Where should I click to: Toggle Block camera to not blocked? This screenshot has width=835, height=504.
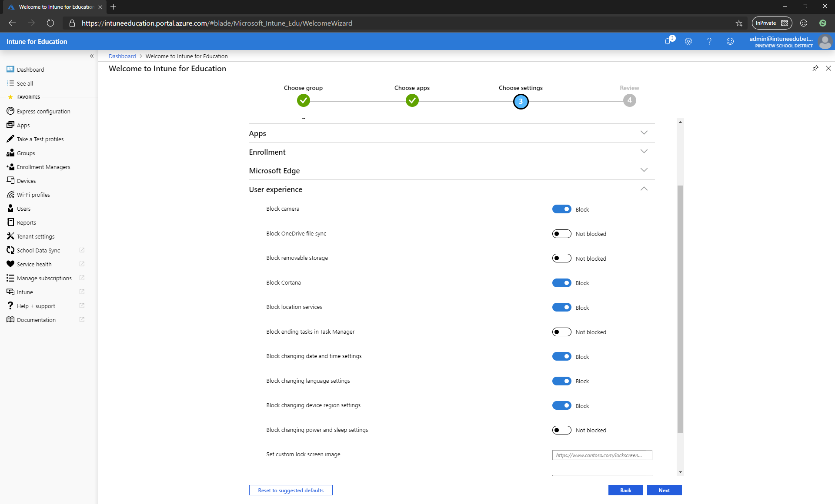point(561,209)
